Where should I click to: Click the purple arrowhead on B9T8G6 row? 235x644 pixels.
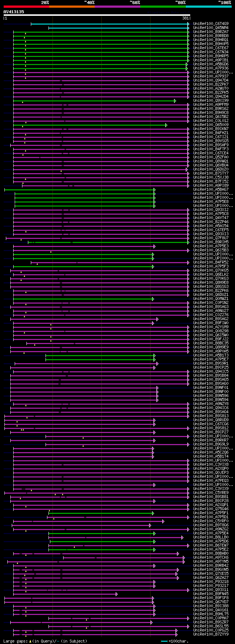pos(150,525)
